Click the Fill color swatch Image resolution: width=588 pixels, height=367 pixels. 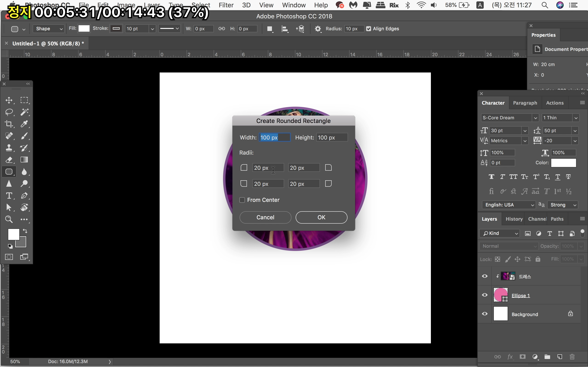[x=84, y=29]
